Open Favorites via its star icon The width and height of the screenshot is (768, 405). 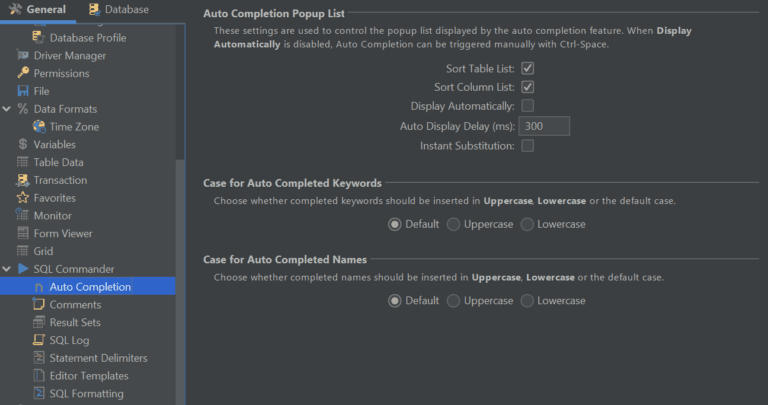pyautogui.click(x=23, y=198)
